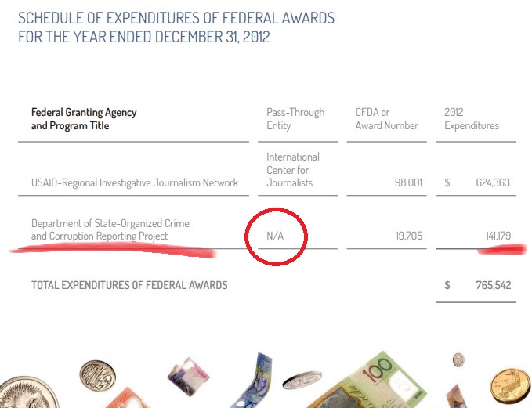The width and height of the screenshot is (532, 408).
Task: Select Department of State-Organized Crime row text
Action: pyautogui.click(x=110, y=229)
